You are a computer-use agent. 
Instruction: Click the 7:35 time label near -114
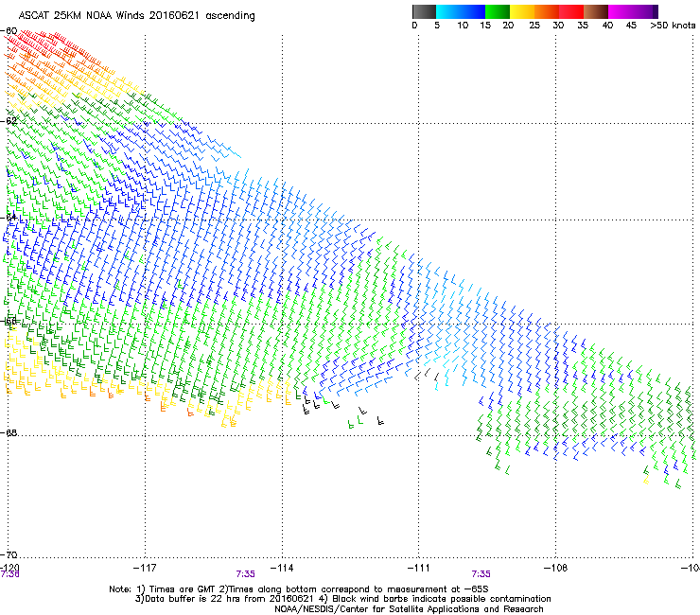pyautogui.click(x=246, y=574)
